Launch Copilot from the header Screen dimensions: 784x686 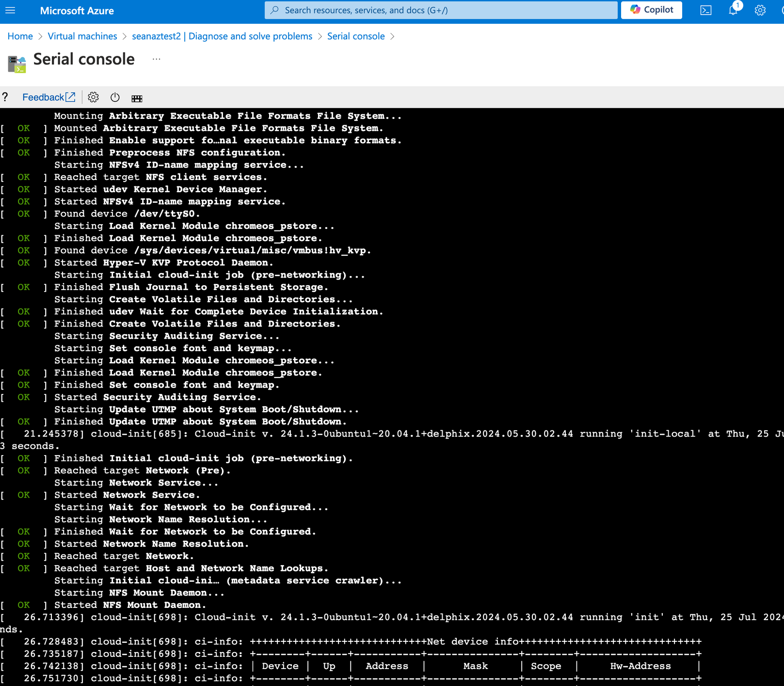point(652,10)
